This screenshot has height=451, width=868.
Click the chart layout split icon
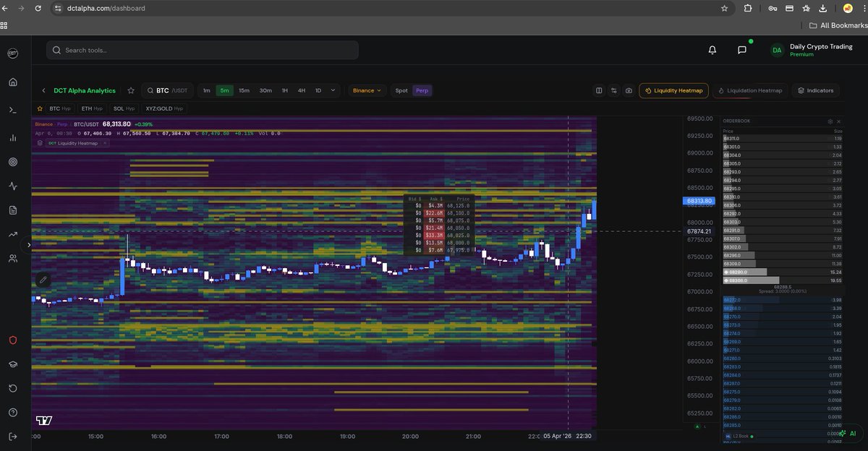(599, 90)
